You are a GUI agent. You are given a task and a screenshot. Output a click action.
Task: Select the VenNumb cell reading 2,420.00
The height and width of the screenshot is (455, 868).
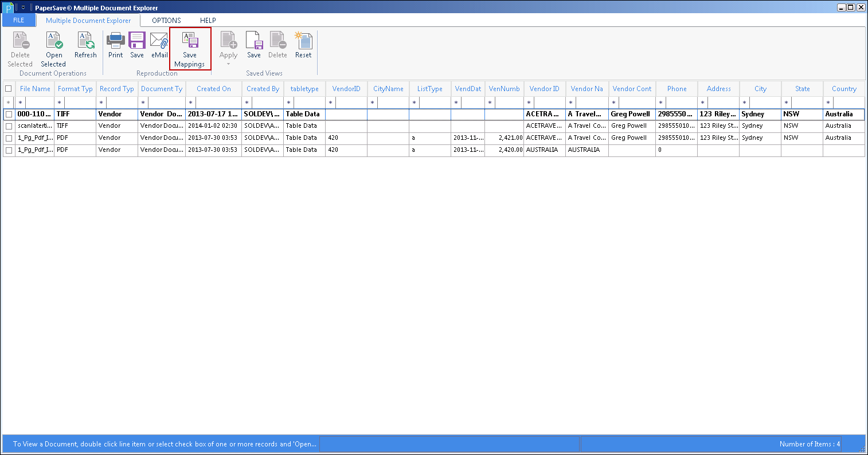tap(505, 150)
